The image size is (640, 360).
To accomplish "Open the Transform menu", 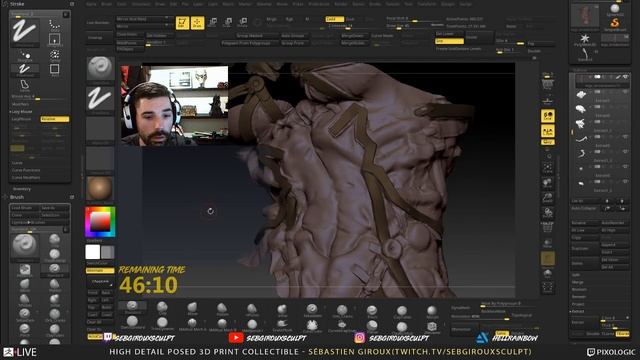I will tap(427, 4).
